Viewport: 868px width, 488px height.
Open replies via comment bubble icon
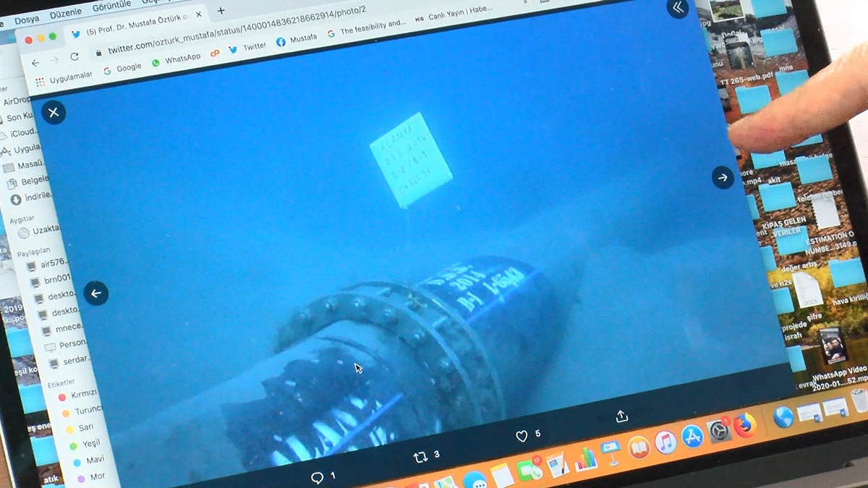pyautogui.click(x=317, y=477)
